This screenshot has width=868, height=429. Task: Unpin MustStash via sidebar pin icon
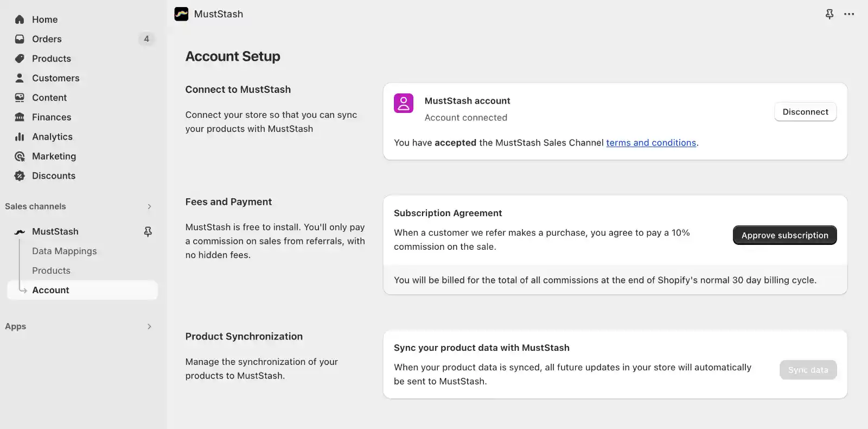148,232
